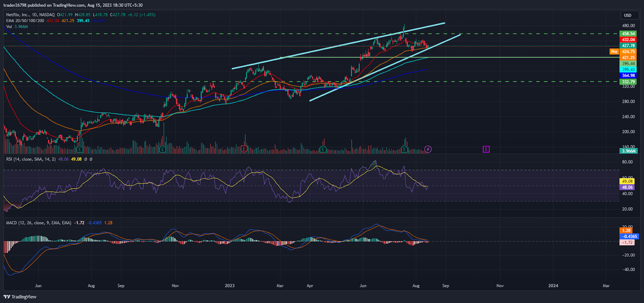The width and height of the screenshot is (644, 303).
Task: Click the -40.00 MACD axis label
Action: (x=628, y=270)
